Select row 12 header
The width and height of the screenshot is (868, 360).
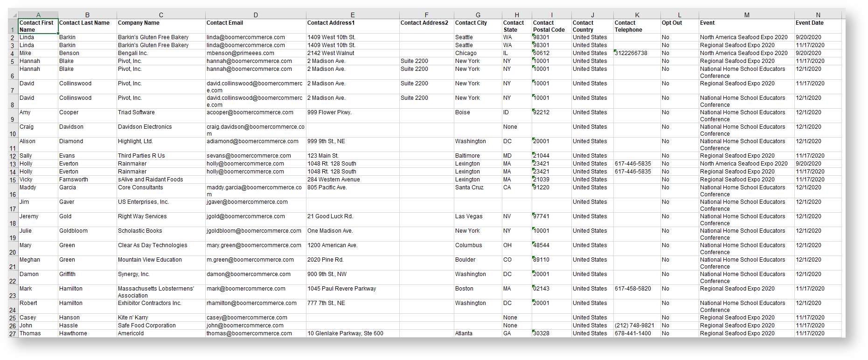point(13,156)
